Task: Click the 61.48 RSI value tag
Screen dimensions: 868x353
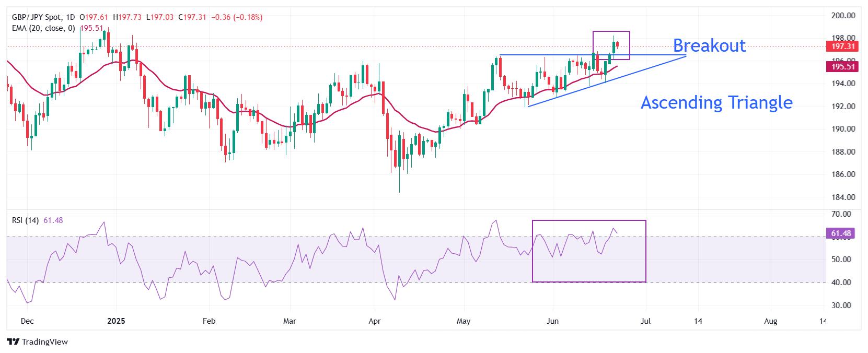Action: pos(841,233)
